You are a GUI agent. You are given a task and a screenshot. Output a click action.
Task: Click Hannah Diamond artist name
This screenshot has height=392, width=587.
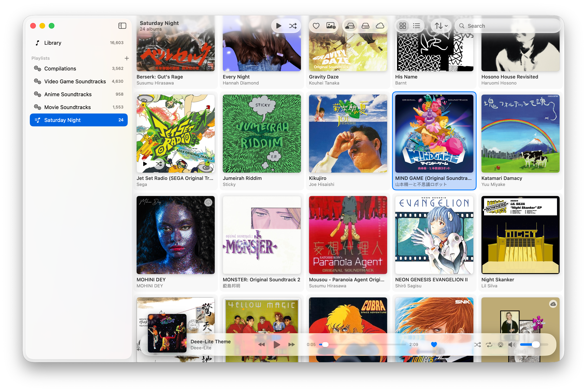pos(241,83)
